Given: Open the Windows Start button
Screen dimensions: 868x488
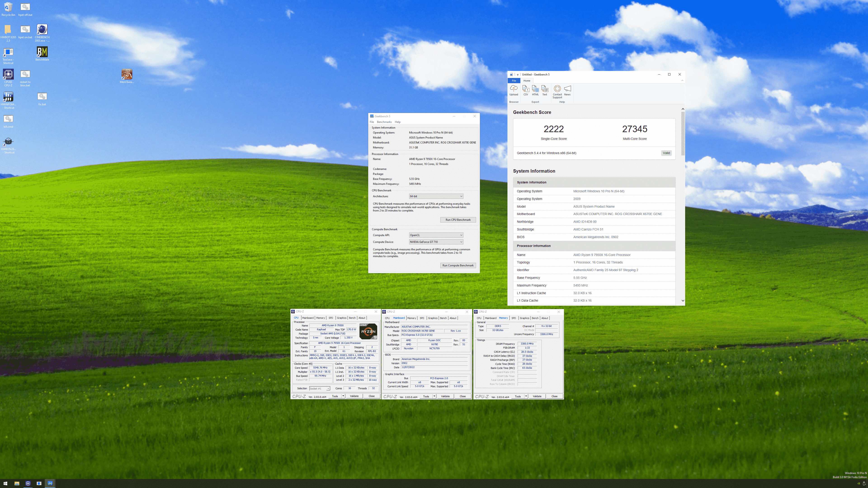Looking at the screenshot, I should [x=5, y=483].
